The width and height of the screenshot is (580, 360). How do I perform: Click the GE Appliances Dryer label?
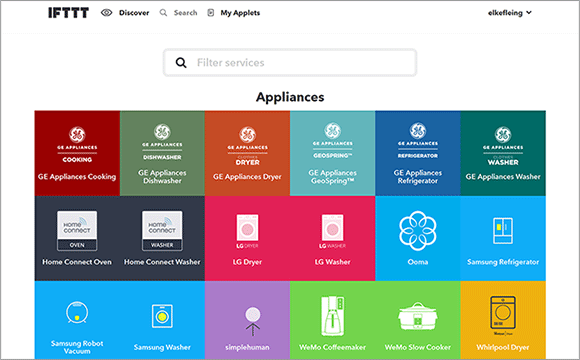pyautogui.click(x=247, y=177)
